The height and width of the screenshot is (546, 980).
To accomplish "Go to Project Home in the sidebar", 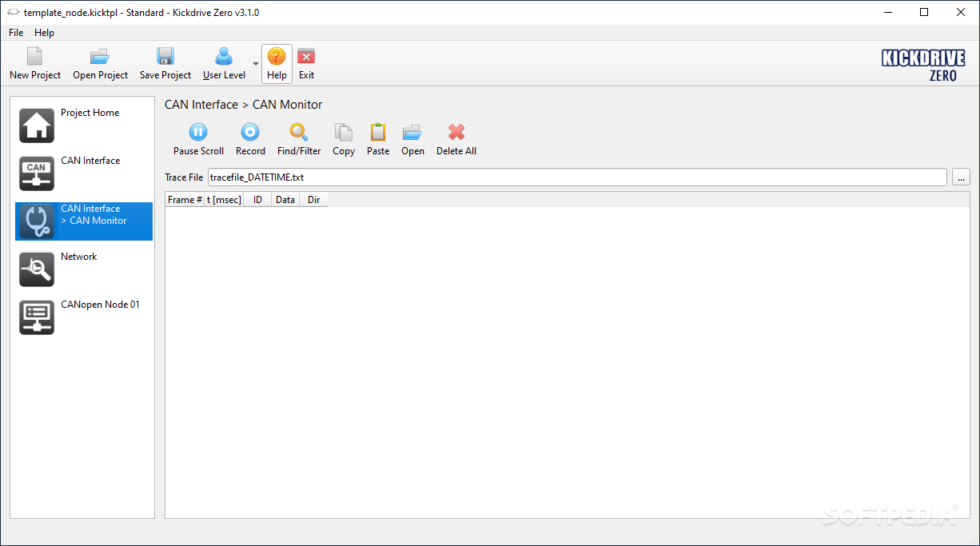I will pyautogui.click(x=84, y=126).
